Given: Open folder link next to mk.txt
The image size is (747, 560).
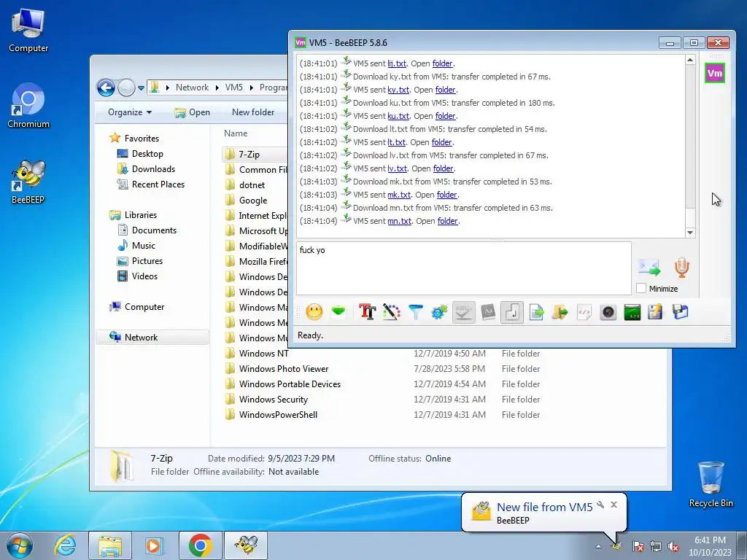Looking at the screenshot, I should coord(447,194).
